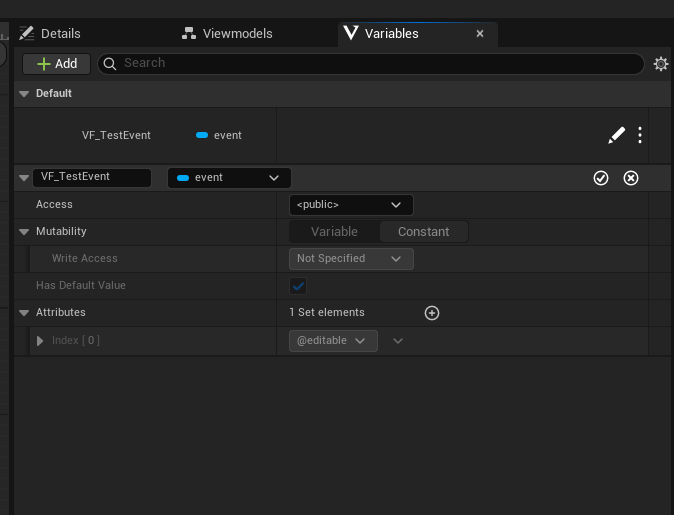Image resolution: width=674 pixels, height=515 pixels.
Task: Collapse the Default category
Action: 24,94
